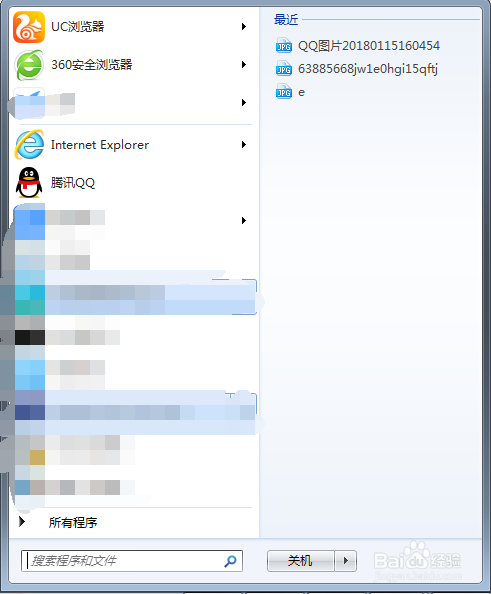Select 腾讯QQ menu entry
Image resolution: width=491 pixels, height=594 pixels.
(x=133, y=183)
